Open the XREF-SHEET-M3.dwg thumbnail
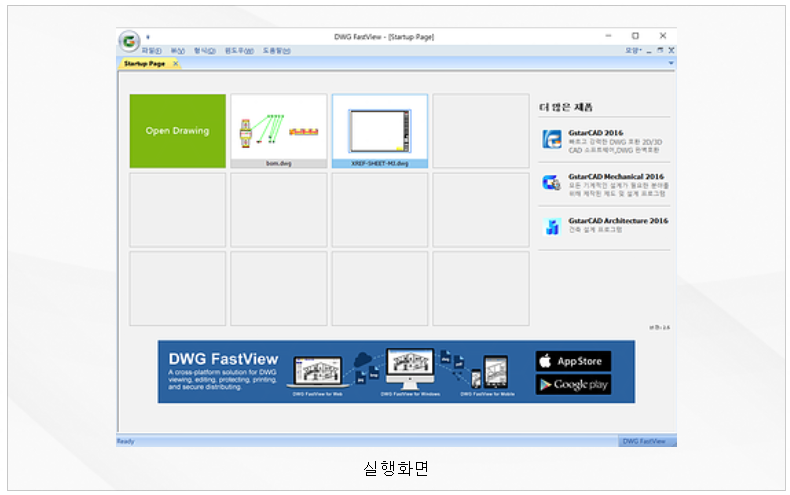Viewport: 790px width, 495px height. 380,131
